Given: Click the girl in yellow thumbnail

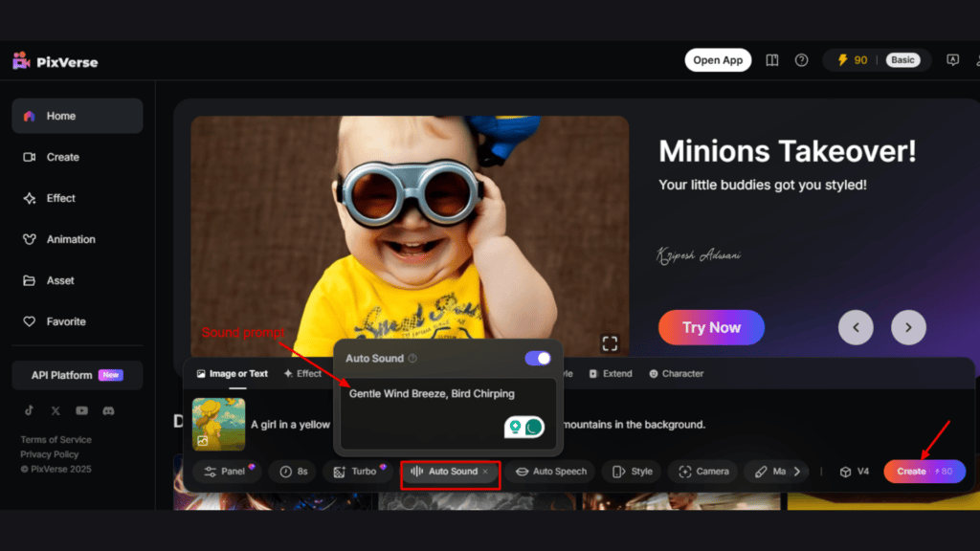Looking at the screenshot, I should click(218, 424).
